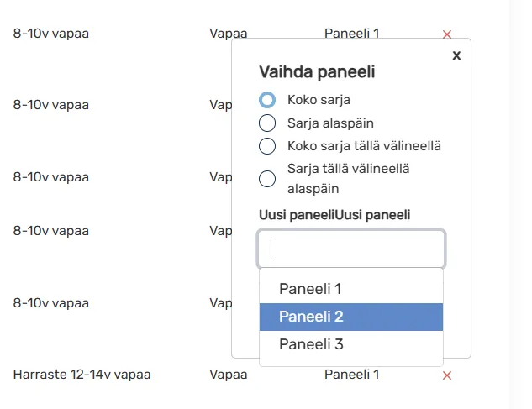Viewport: 532px width, 409px height.
Task: Click the first 8-10v vapaa row label
Action: [x=51, y=34]
